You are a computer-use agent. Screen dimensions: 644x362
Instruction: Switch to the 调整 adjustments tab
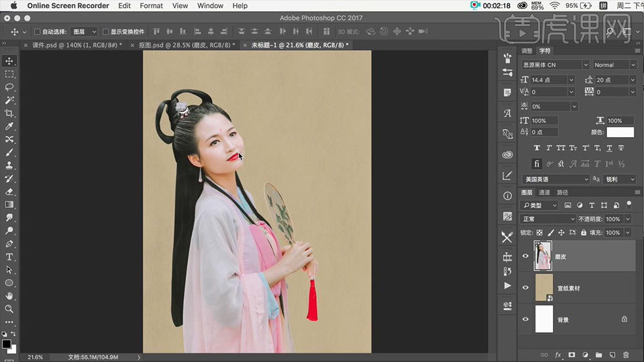tap(526, 51)
